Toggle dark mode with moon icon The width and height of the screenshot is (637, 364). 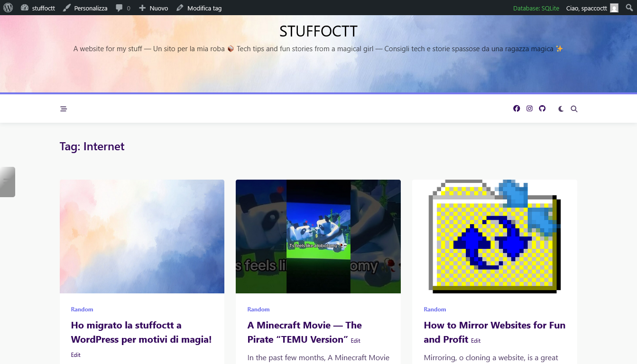pos(561,109)
